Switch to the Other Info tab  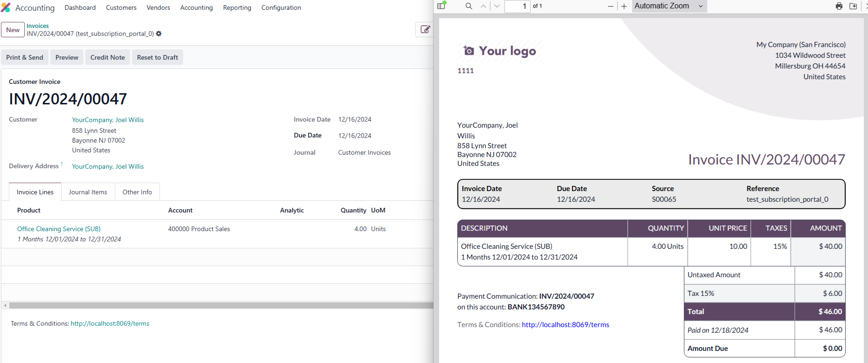[x=137, y=192]
